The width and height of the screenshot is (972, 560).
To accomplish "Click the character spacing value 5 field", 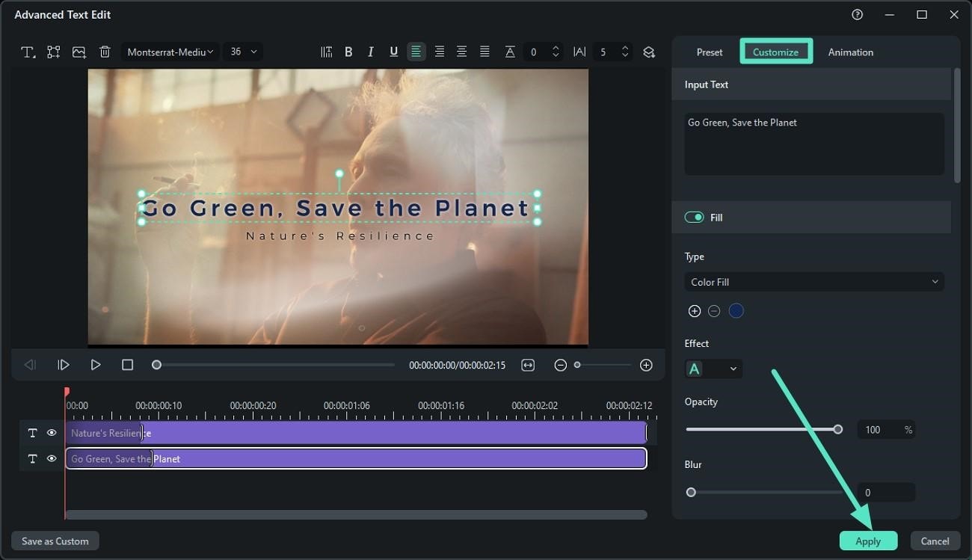I will click(x=604, y=52).
